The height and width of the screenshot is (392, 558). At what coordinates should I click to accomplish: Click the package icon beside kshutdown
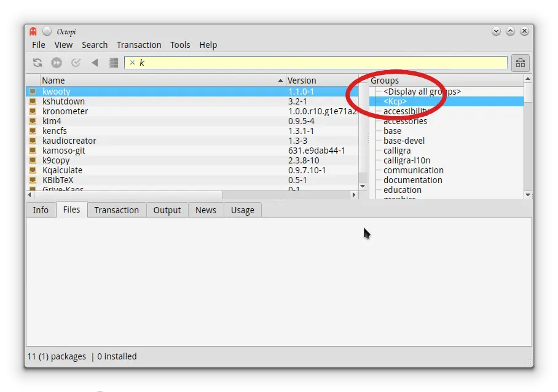tap(33, 101)
